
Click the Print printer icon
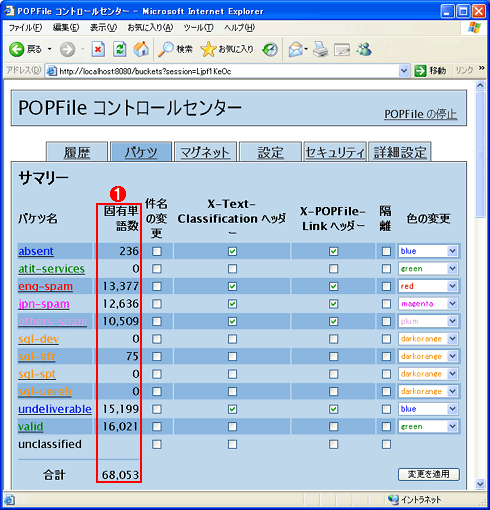coord(320,49)
